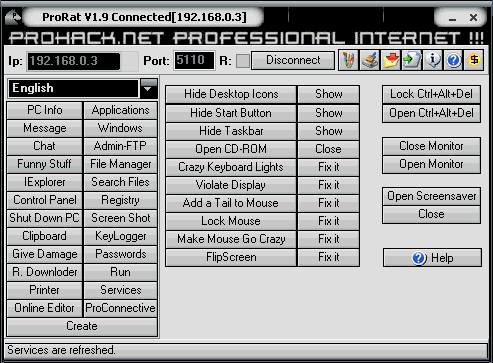Click the pencil cup toolbar icon
Image resolution: width=493 pixels, height=363 pixels.
pos(349,60)
